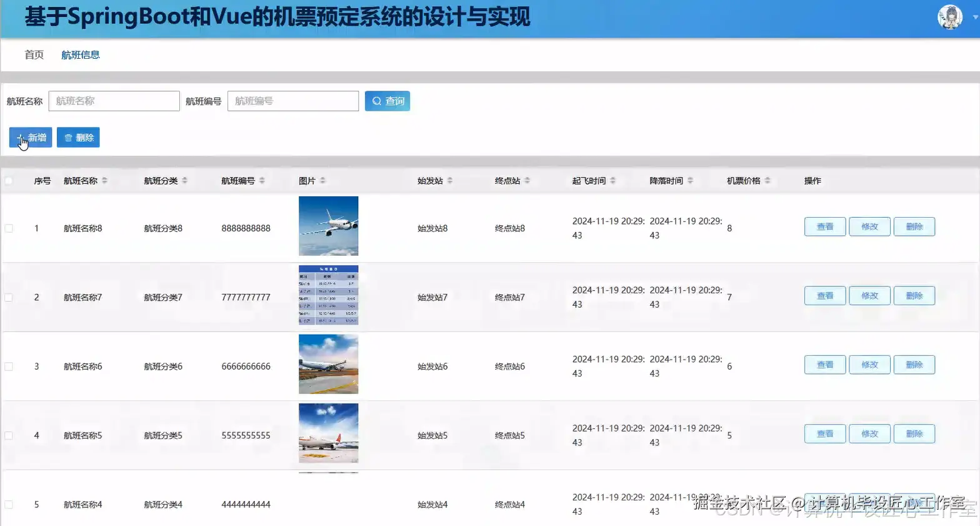Select the 7777777777 flight number cell
Viewport: 980px width, 526px height.
(x=246, y=298)
